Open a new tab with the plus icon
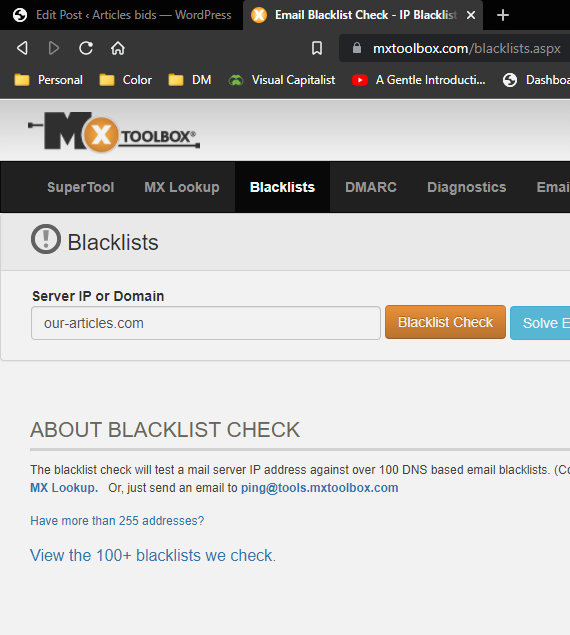Screen dimensions: 570x635 (503, 15)
